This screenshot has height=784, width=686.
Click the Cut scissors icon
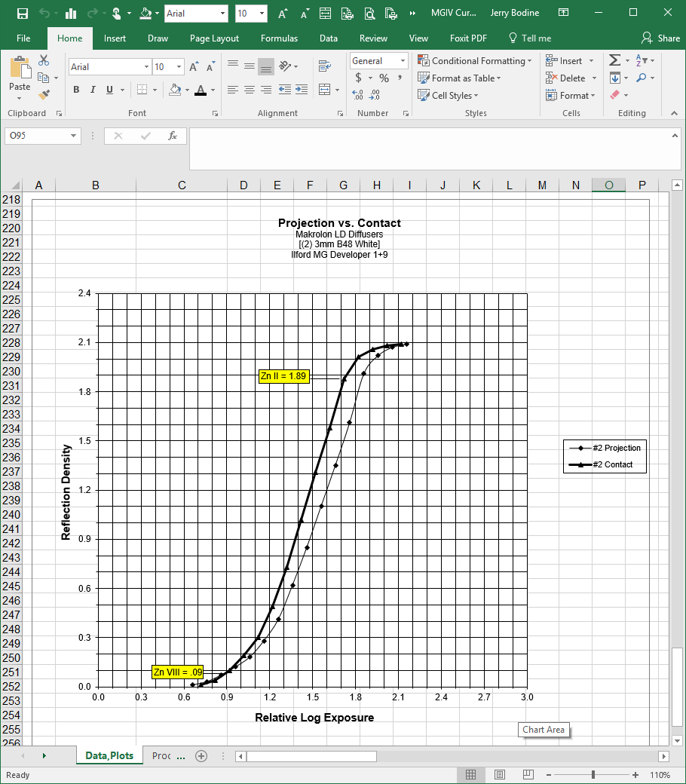click(x=43, y=60)
